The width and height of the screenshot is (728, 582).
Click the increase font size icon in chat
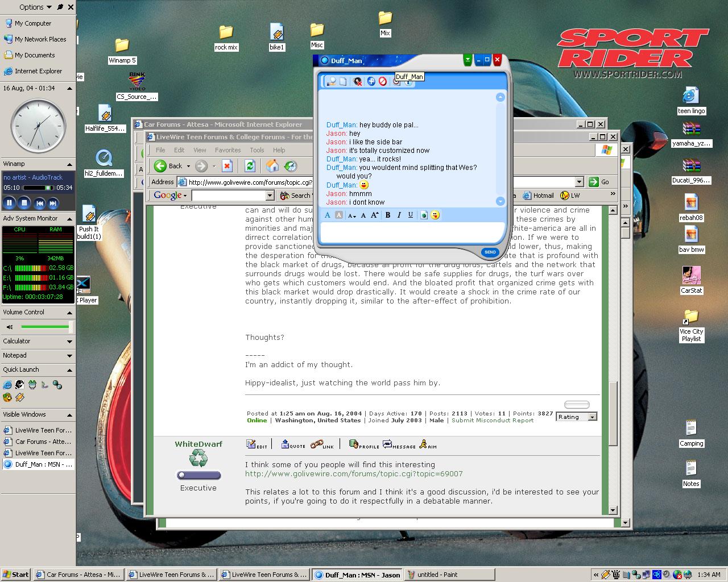tap(374, 215)
